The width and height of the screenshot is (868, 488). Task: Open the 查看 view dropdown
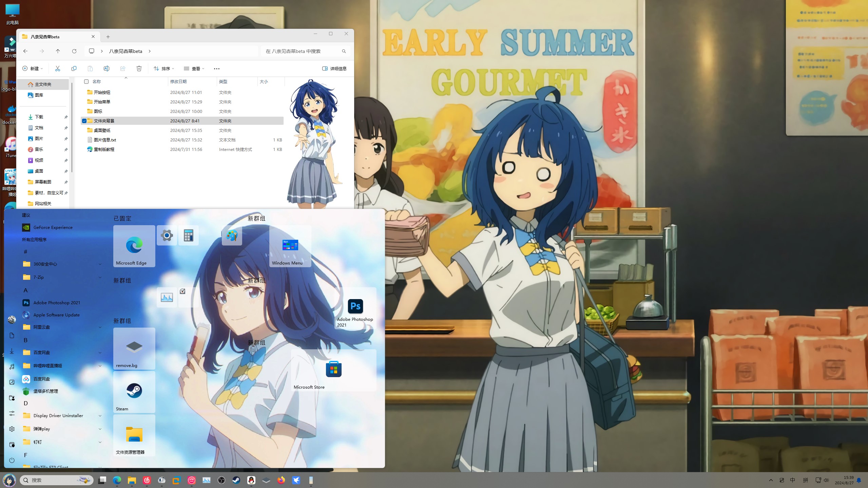coord(194,69)
